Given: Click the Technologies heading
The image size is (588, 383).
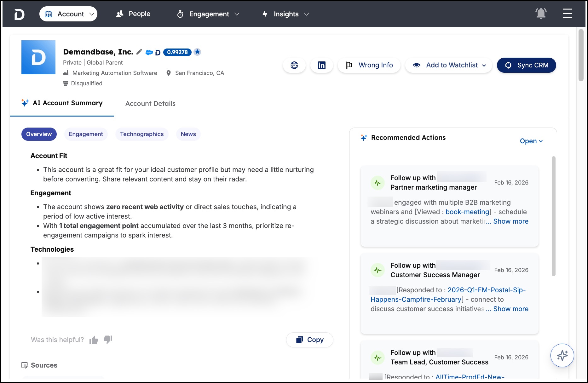Looking at the screenshot, I should pos(52,249).
